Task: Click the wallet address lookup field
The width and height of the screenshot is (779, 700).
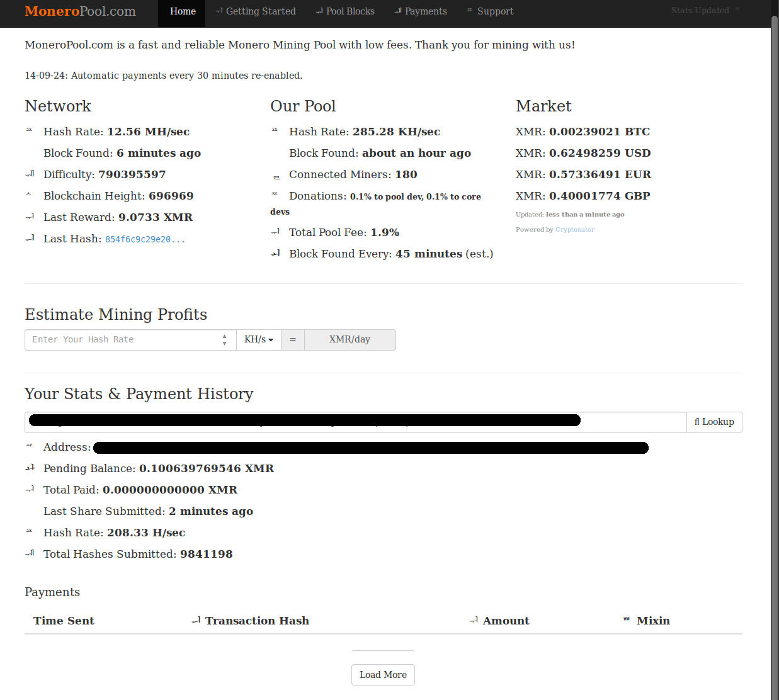Action: [x=355, y=422]
